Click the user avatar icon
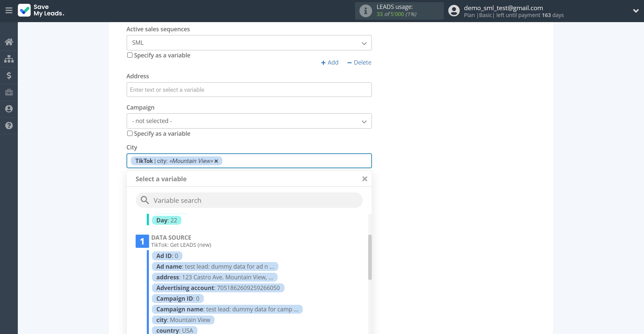The width and height of the screenshot is (644, 334). coord(454,11)
